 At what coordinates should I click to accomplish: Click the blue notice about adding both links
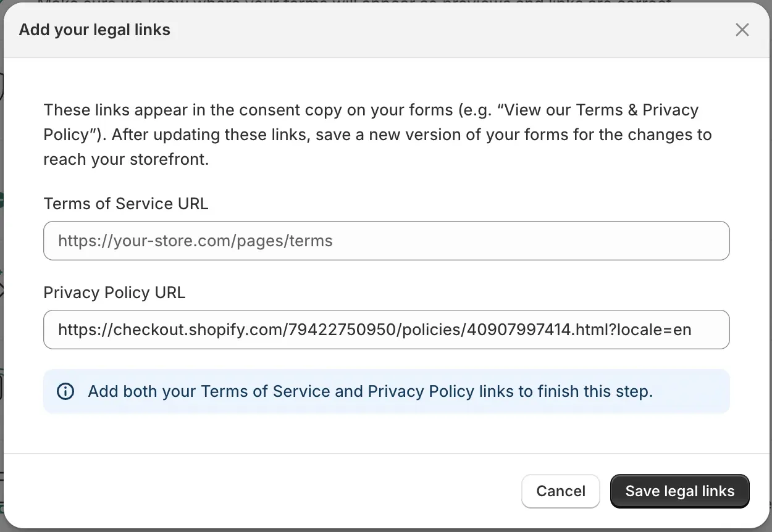(x=387, y=391)
